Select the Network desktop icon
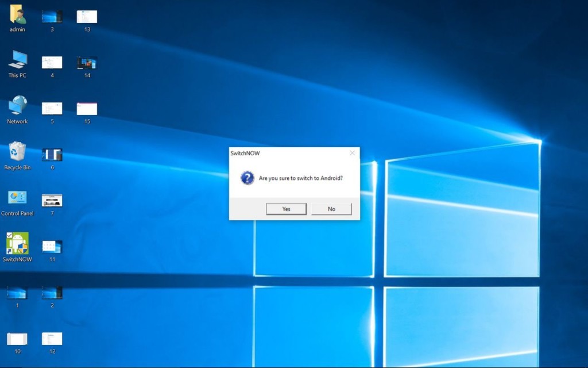The height and width of the screenshot is (368, 588). click(x=17, y=106)
